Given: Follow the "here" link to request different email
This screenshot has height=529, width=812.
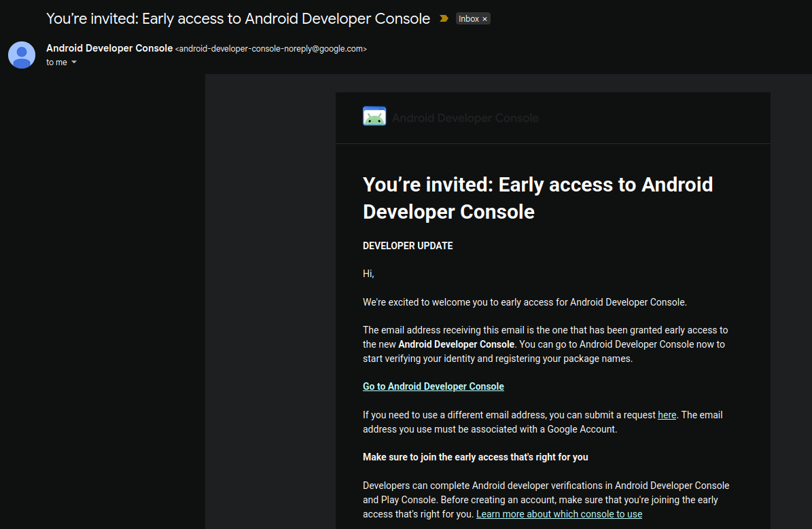Looking at the screenshot, I should pos(667,415).
